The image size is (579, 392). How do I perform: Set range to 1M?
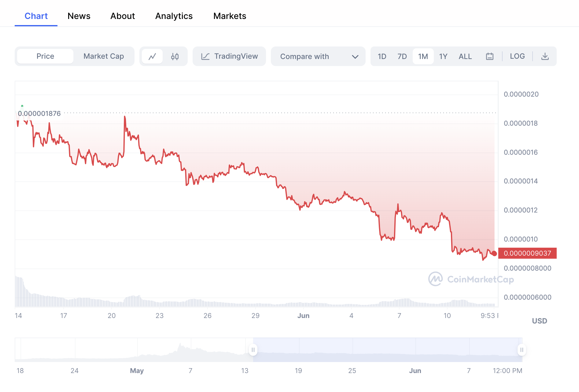[x=423, y=57]
